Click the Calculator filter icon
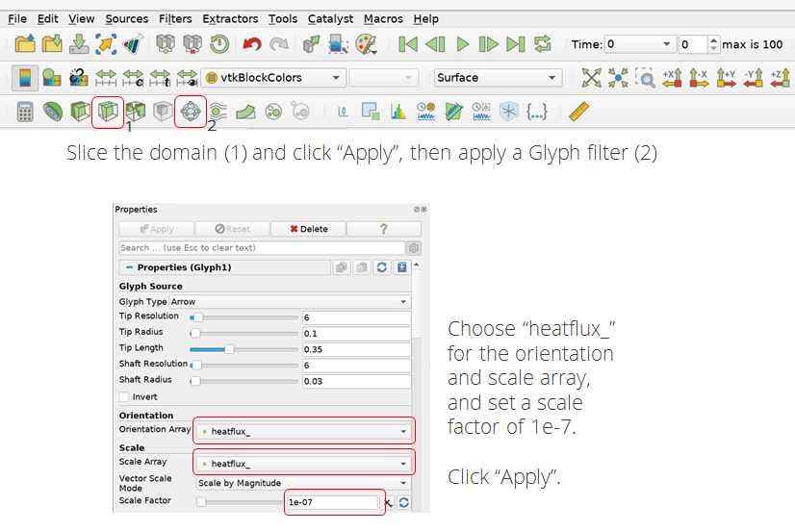 26,113
